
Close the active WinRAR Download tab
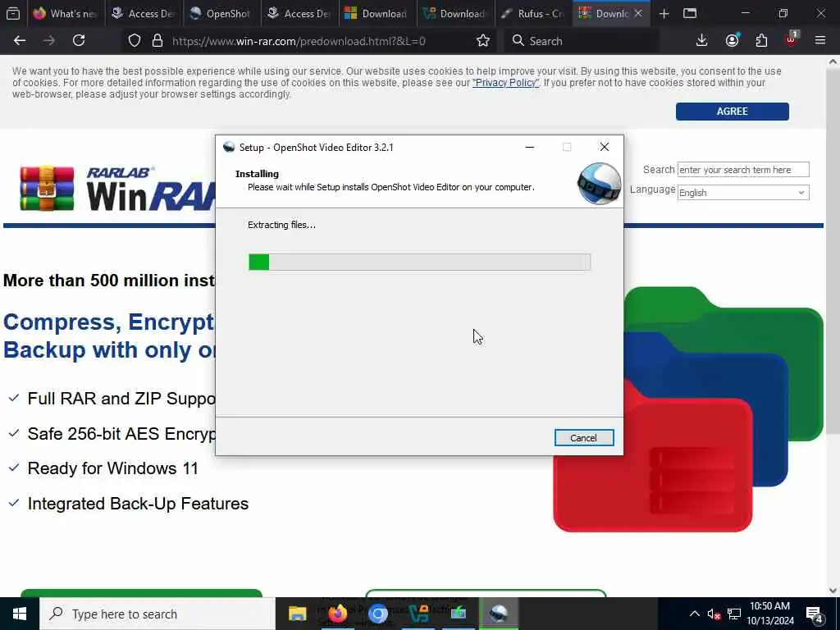(638, 13)
